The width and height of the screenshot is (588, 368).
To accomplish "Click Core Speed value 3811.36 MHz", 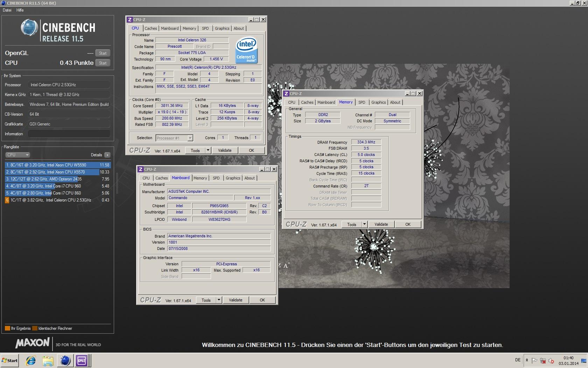I will click(172, 105).
